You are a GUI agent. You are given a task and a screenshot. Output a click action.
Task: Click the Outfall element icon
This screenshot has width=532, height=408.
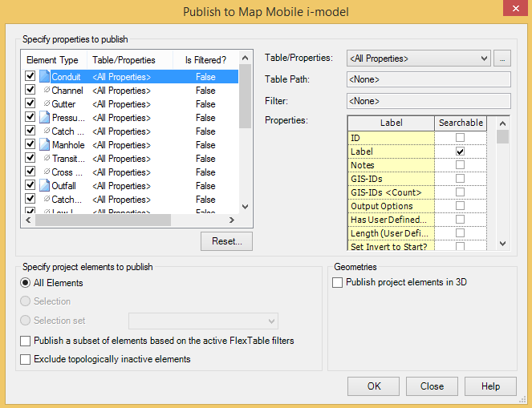pos(44,185)
